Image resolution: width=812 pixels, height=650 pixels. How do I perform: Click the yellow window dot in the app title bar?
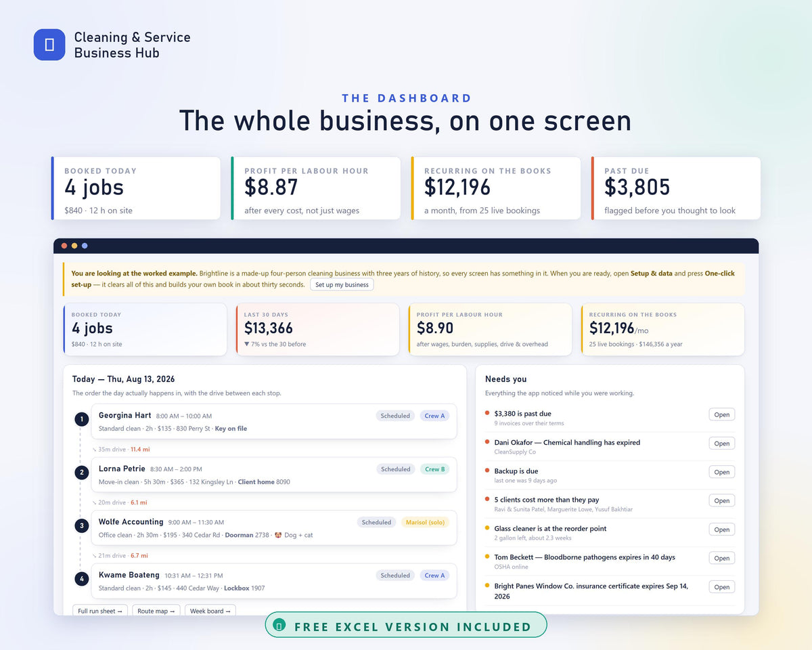click(x=74, y=246)
